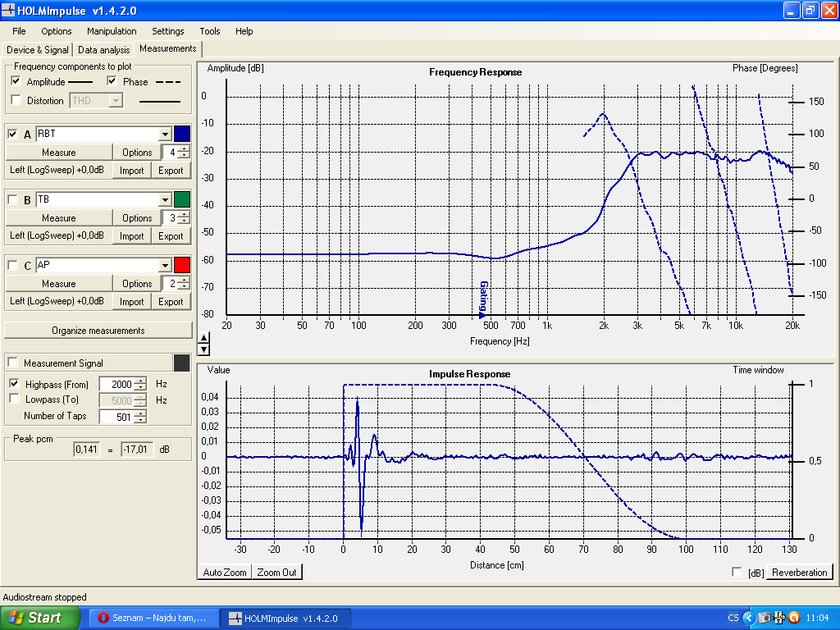Screen dimensions: 840x630
Task: Toggle the [dB] checkbox under impulse response
Action: point(737,572)
